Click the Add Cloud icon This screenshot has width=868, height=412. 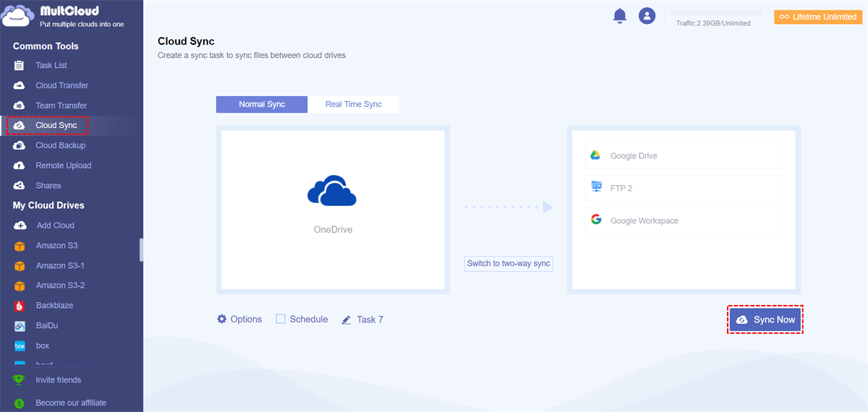[x=20, y=226]
